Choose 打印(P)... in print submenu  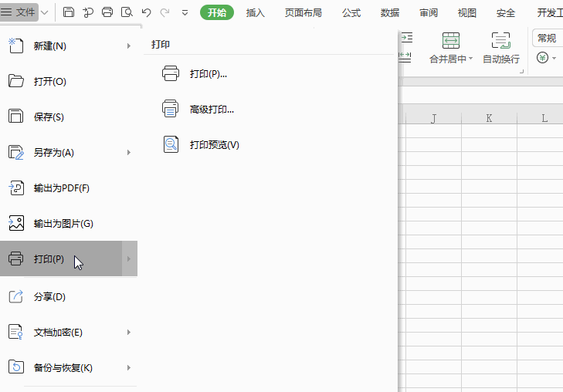tap(209, 74)
